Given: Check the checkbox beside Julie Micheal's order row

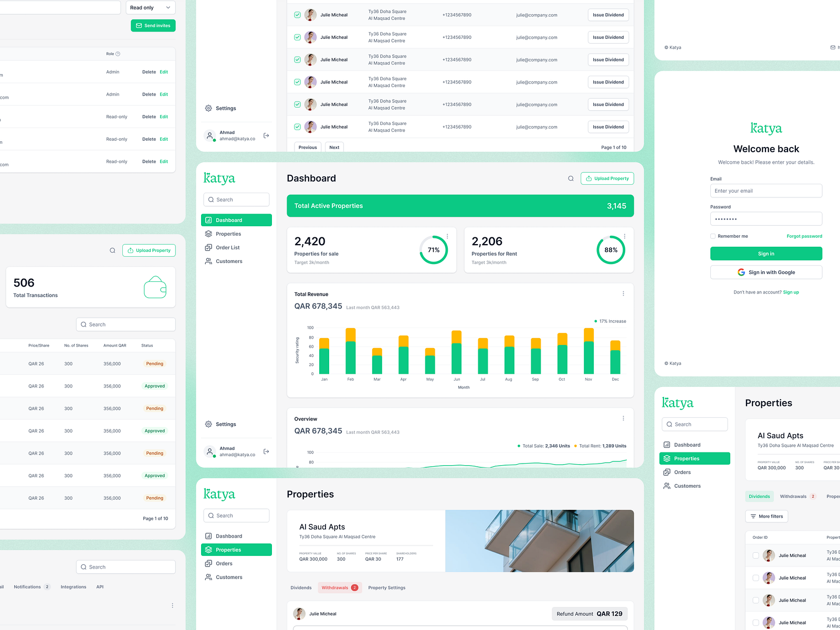Looking at the screenshot, I should 756,555.
